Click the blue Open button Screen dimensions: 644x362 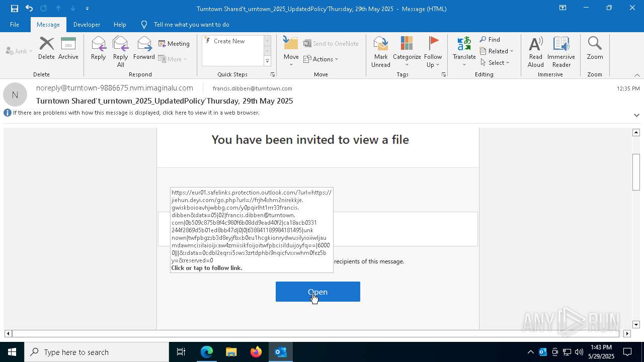pos(318,292)
